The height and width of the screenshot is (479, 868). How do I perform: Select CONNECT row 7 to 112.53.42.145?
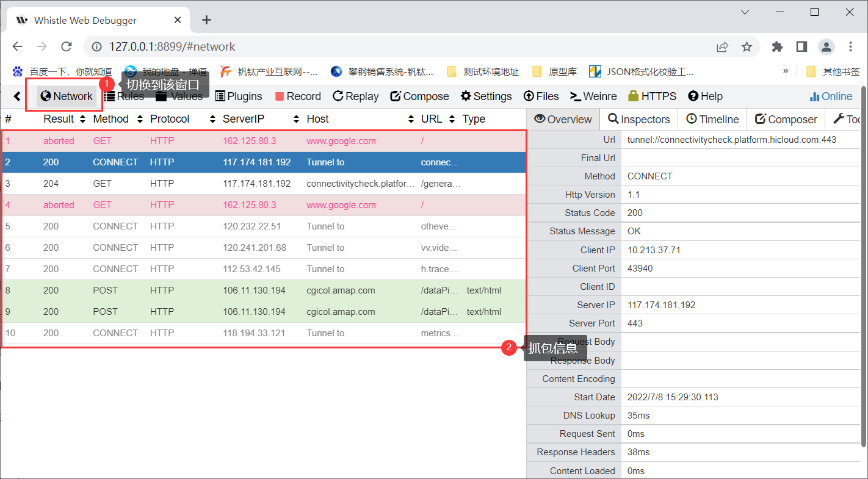coord(264,269)
